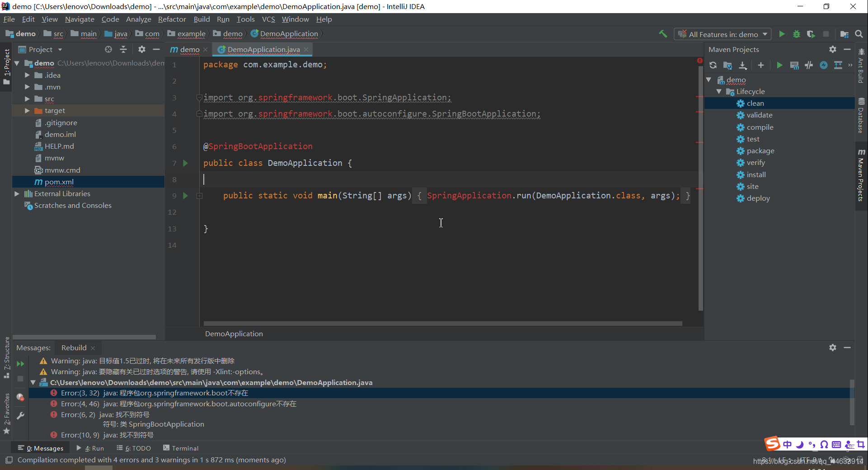
Task: Collapse all in Project tool window
Action: tap(123, 49)
